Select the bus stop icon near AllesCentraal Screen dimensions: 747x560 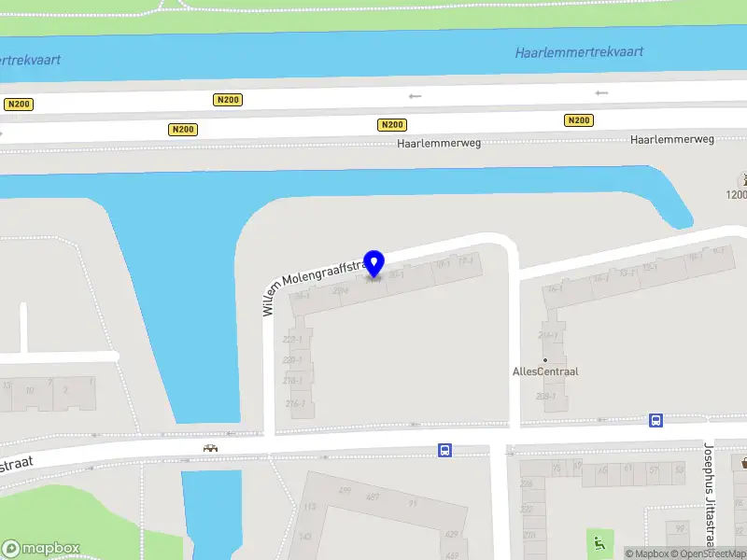pyautogui.click(x=656, y=421)
